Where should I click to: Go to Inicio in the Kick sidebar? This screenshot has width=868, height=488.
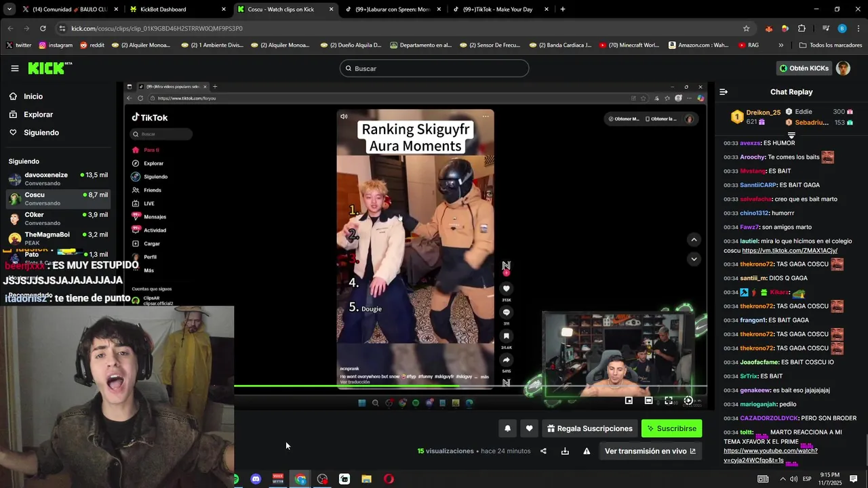tap(33, 96)
